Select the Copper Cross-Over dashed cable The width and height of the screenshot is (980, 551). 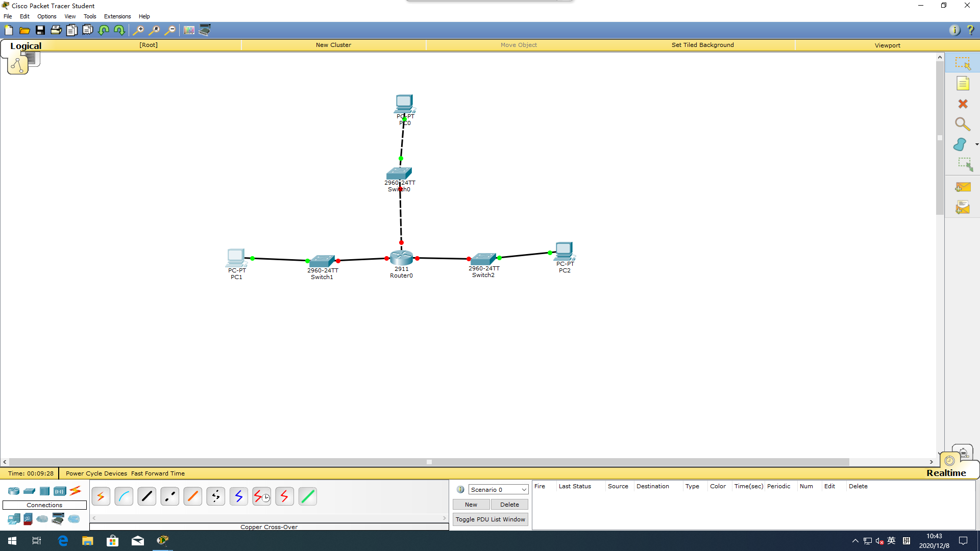coord(169,496)
